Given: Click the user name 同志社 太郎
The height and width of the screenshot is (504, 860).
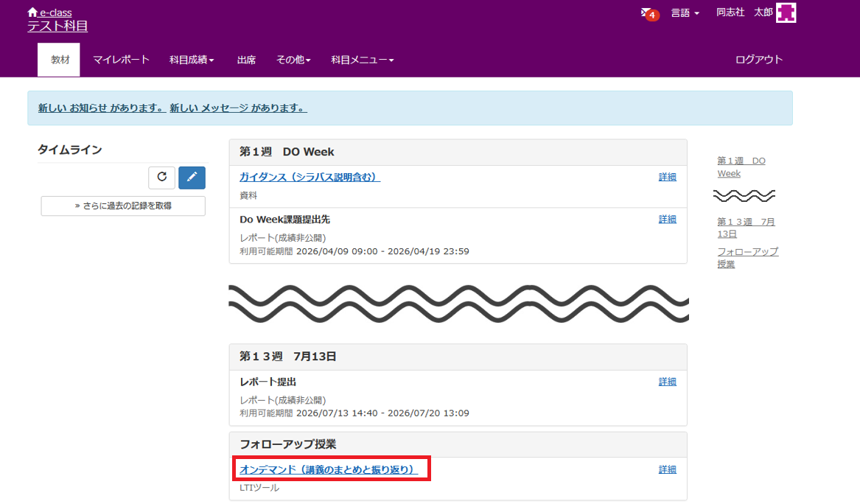Looking at the screenshot, I should [x=744, y=12].
